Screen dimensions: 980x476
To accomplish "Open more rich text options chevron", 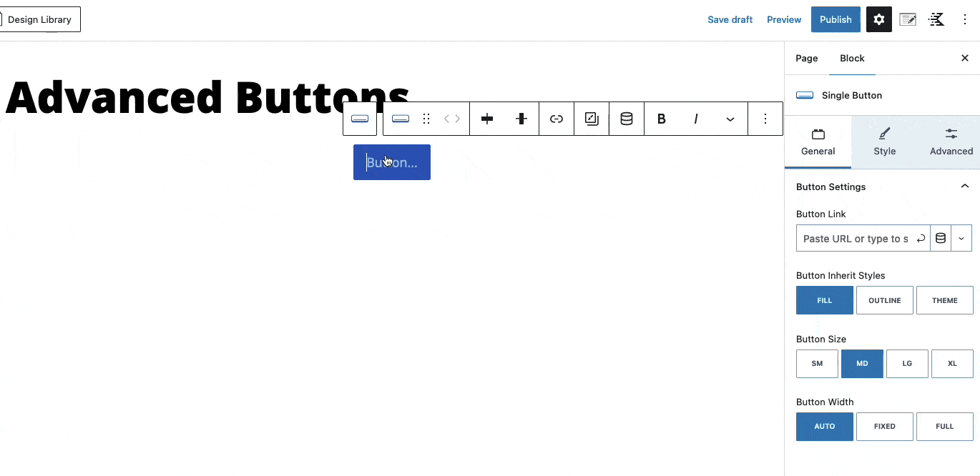I will (x=730, y=119).
